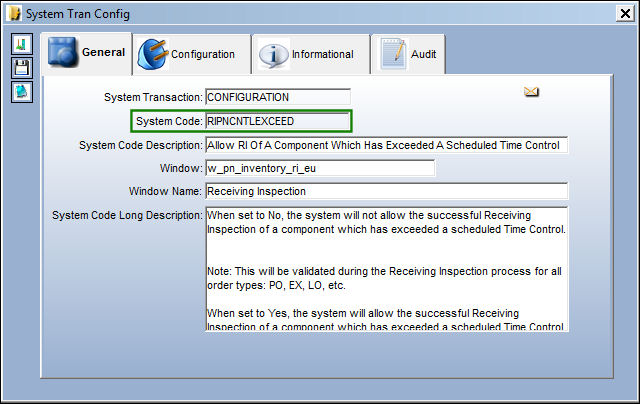Screen dimensions: 640x404
Task: Open the Informational tab
Action: pyautogui.click(x=311, y=54)
